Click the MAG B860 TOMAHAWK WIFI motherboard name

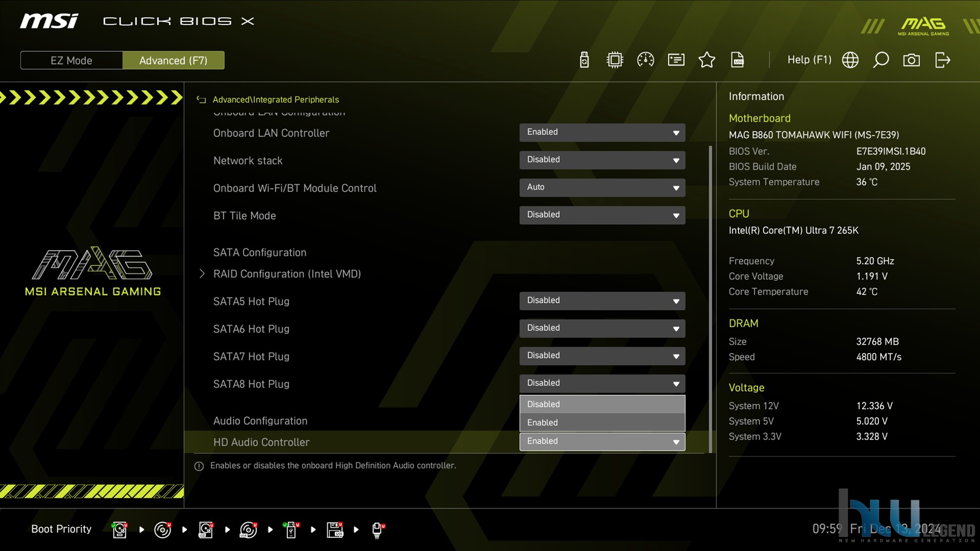coord(814,135)
